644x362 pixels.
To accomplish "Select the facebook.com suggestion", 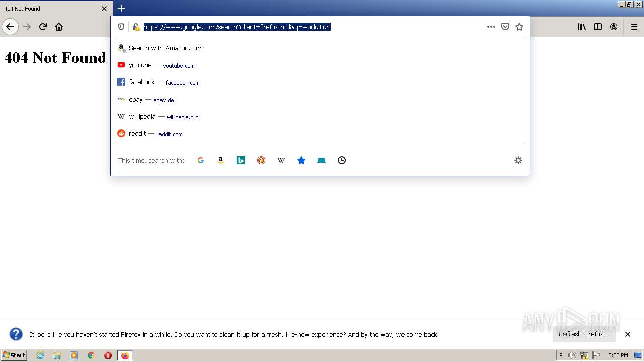I will click(x=320, y=82).
